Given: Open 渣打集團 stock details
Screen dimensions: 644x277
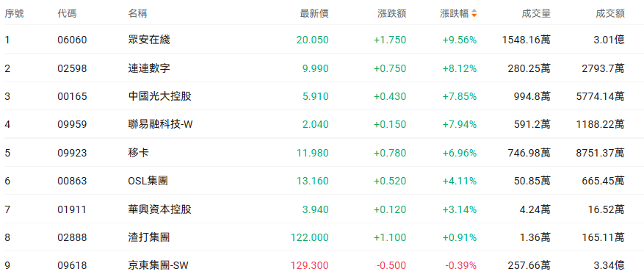Looking at the screenshot, I should coord(149,237).
